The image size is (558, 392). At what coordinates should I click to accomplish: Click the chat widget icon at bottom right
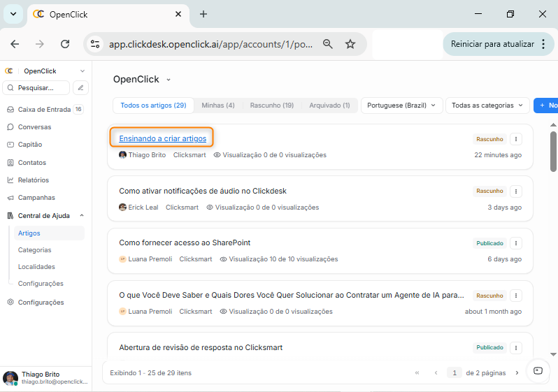click(538, 371)
